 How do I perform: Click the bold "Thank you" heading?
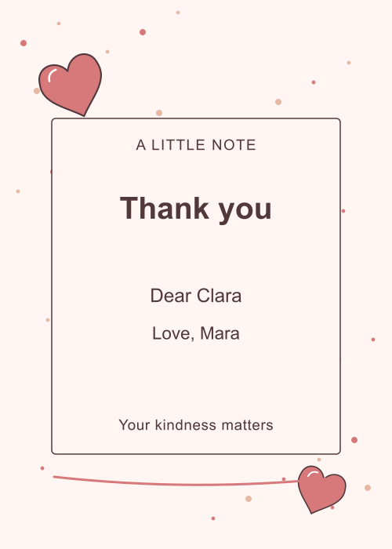click(x=196, y=209)
